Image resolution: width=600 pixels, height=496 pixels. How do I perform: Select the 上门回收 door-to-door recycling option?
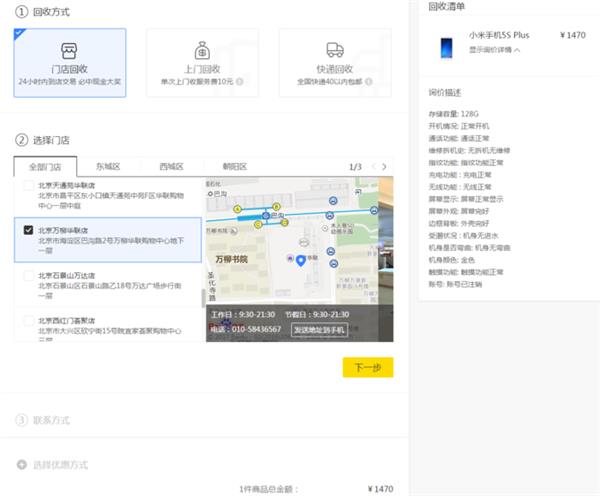pos(202,63)
